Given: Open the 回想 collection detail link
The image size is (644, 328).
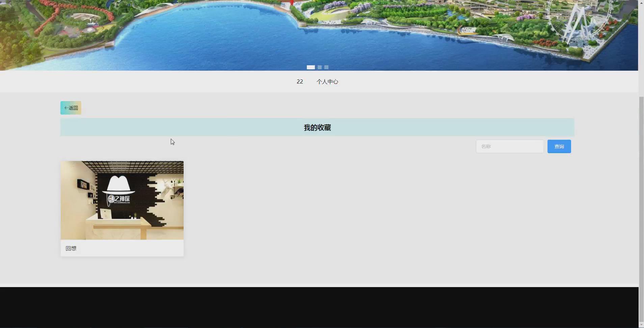Looking at the screenshot, I should coord(71,248).
